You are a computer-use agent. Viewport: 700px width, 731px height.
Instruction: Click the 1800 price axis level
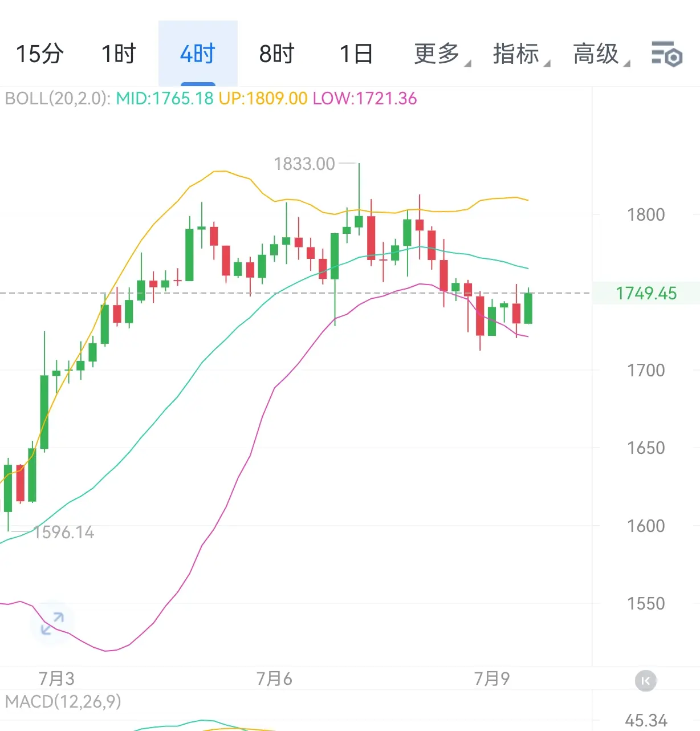646,215
